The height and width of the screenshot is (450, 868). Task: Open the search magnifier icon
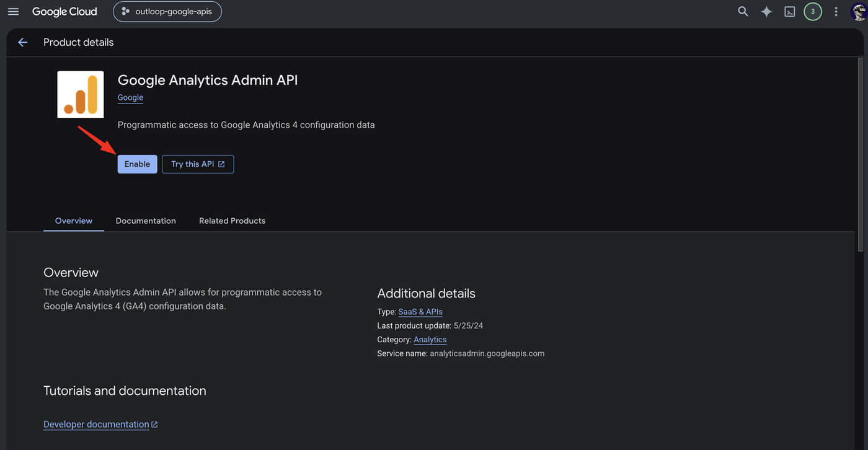coord(743,12)
